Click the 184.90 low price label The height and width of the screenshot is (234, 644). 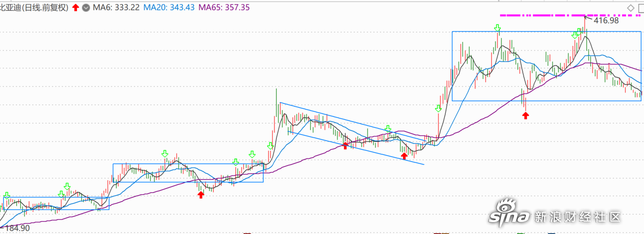click(17, 228)
